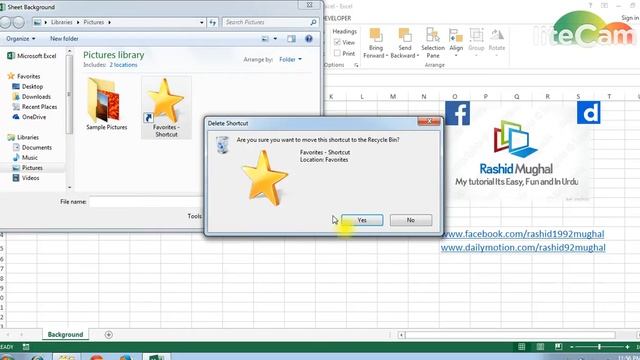Viewport: 640px width, 360px height.
Task: Open Send Backward in Excel ribbon
Action: coord(404,43)
